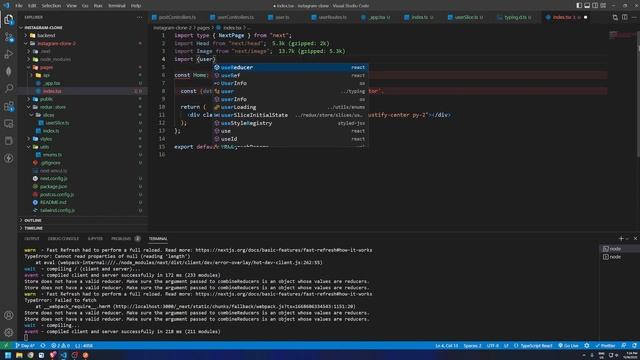Click Go Live in the status bar
The height and width of the screenshot is (360, 640).
[568, 346]
